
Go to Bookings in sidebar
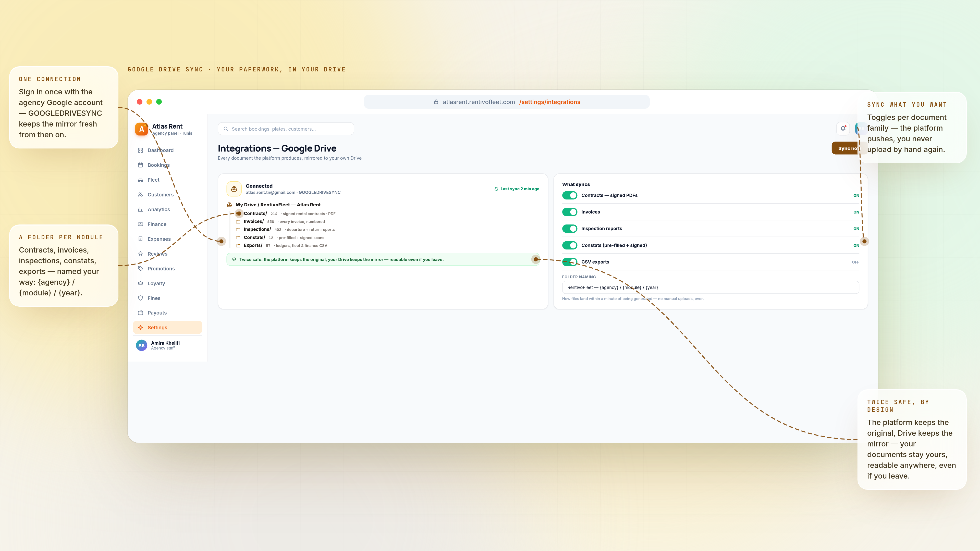(167, 165)
